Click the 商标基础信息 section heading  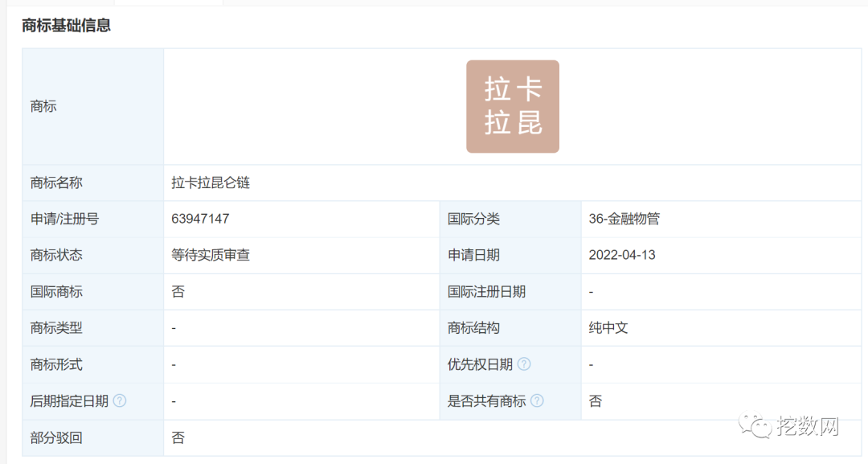(66, 26)
